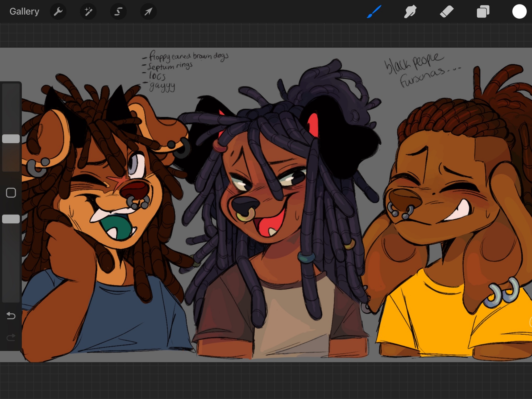
Task: Undo the last stroke with arrow
Action: (11, 315)
